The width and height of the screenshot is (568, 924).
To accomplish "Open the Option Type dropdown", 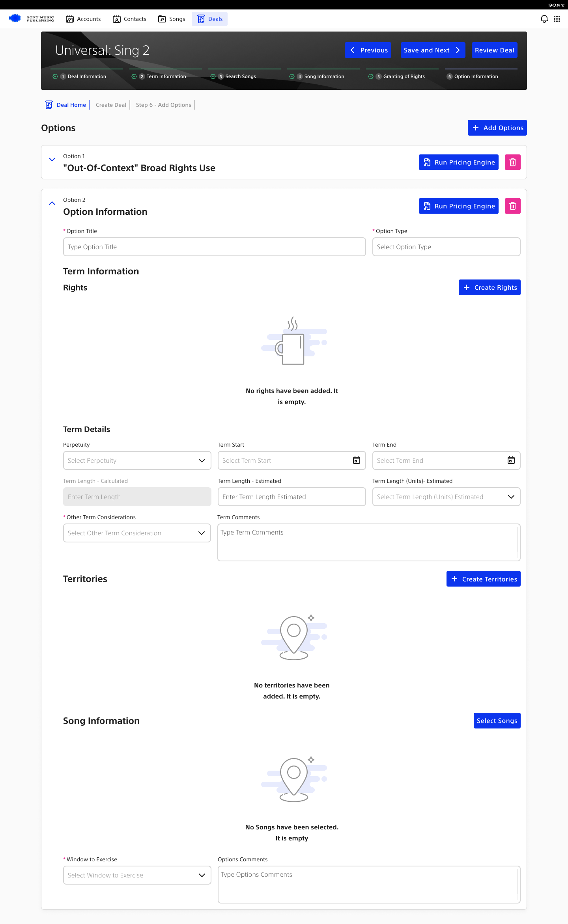I will pos(447,247).
